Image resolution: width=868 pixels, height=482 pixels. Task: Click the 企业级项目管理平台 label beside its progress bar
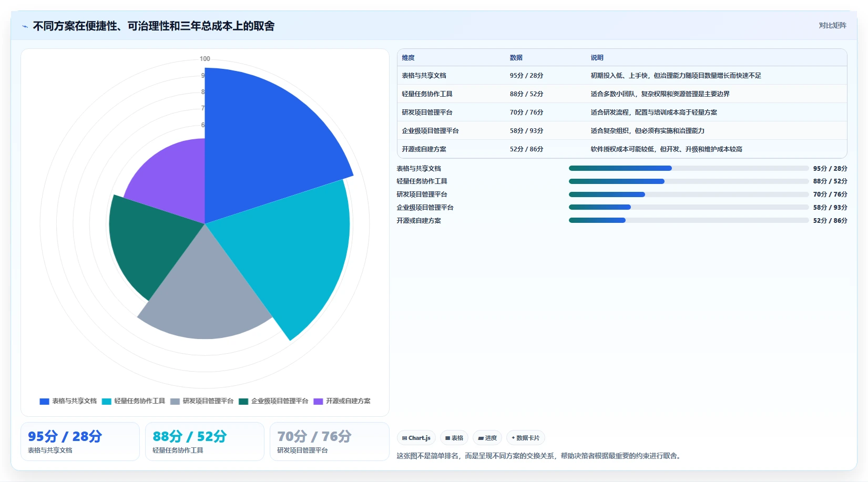pyautogui.click(x=425, y=208)
